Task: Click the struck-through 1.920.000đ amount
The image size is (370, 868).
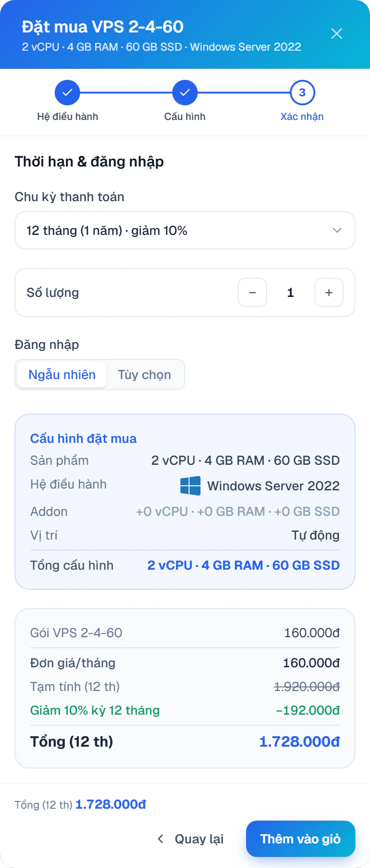Action: pos(307,686)
